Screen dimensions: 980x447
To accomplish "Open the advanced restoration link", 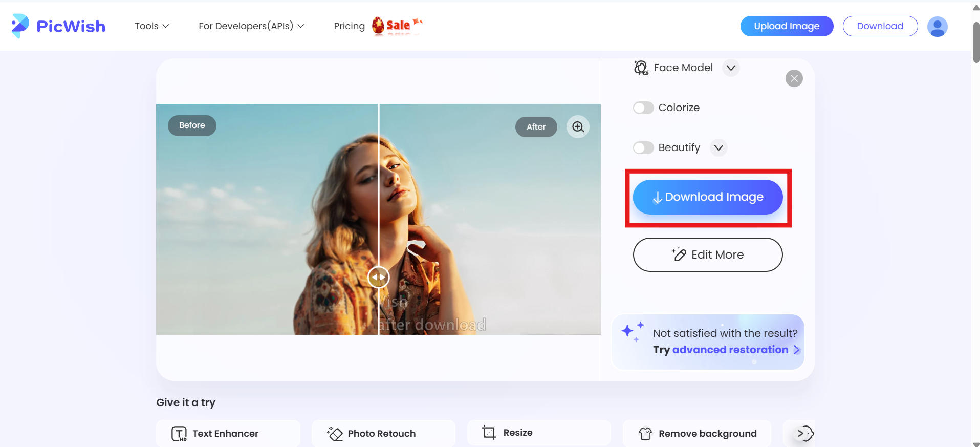I will (730, 350).
